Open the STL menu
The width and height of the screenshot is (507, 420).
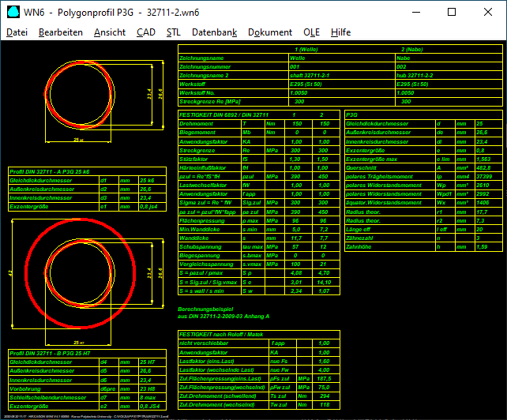pyautogui.click(x=173, y=32)
